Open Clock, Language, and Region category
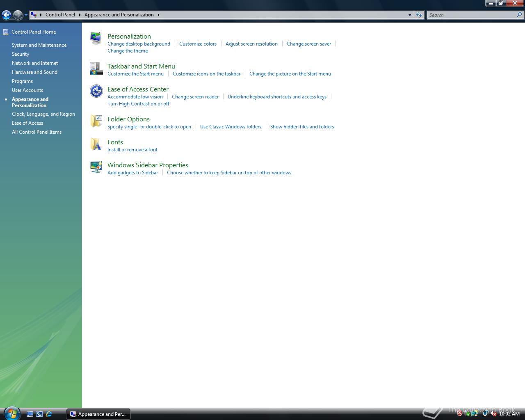525x420 pixels. tap(43, 114)
